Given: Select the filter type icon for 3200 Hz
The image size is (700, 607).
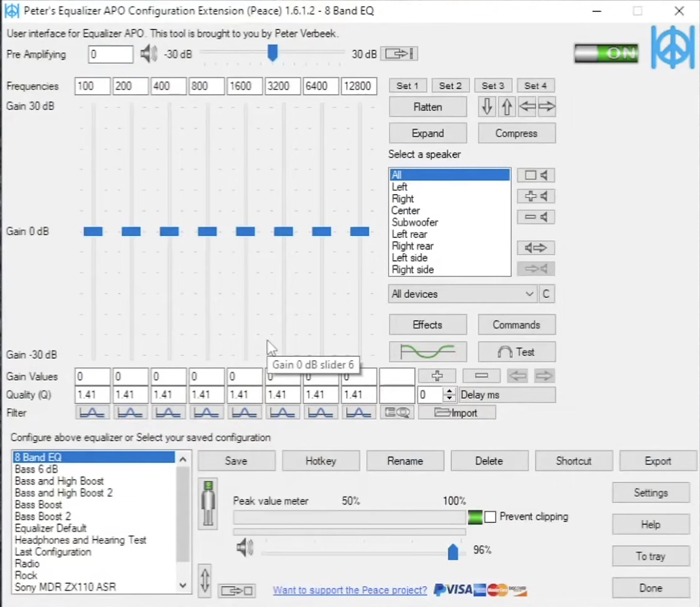Looking at the screenshot, I should (283, 413).
